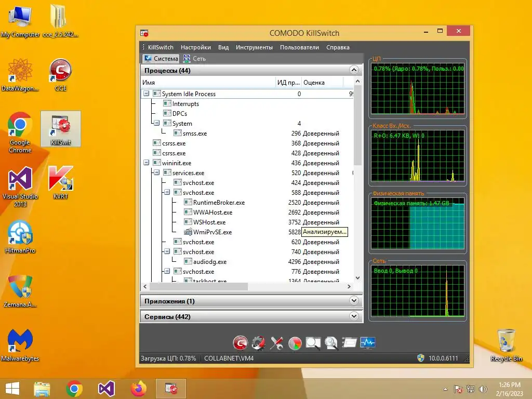This screenshot has width=532, height=399.
Task: Click the shield icon in KillSwitch status bar
Action: point(420,358)
